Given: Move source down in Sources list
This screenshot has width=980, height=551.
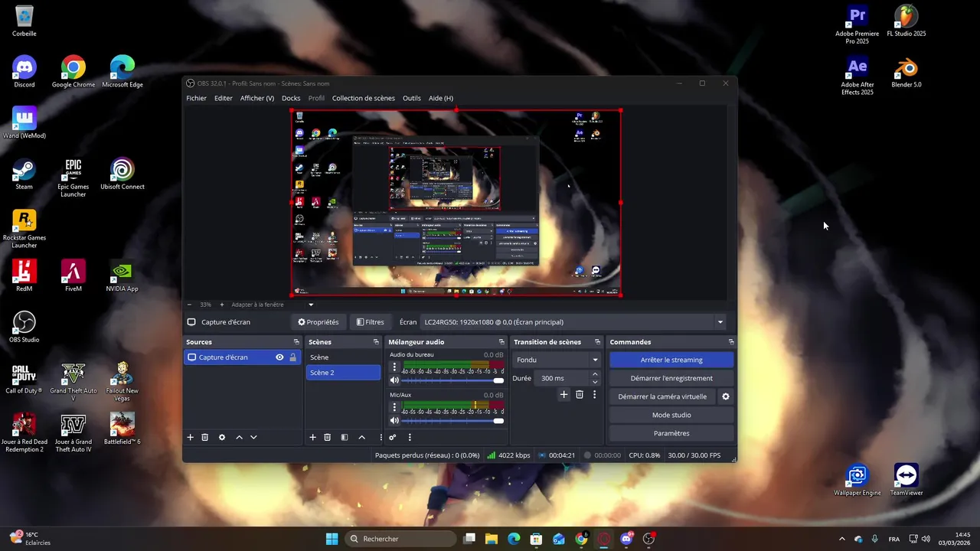Looking at the screenshot, I should click(253, 437).
